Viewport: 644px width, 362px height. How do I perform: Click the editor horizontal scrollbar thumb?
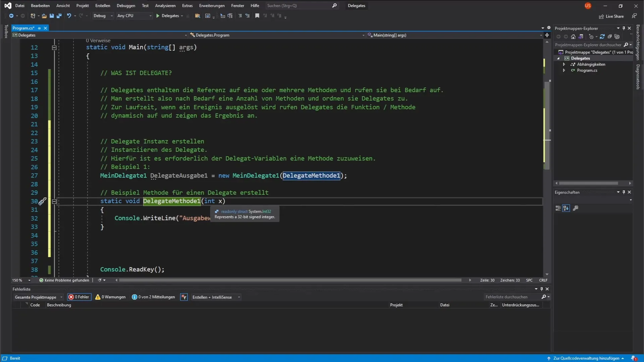[x=290, y=280]
